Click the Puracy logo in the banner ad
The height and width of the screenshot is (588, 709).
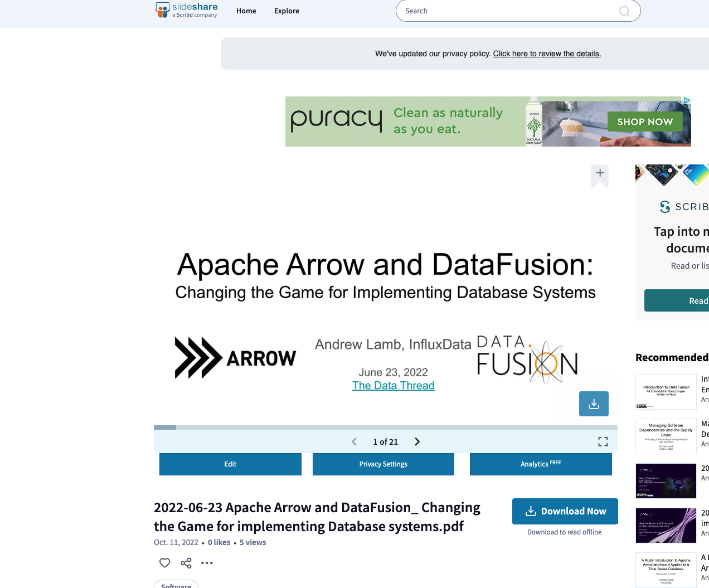(337, 120)
